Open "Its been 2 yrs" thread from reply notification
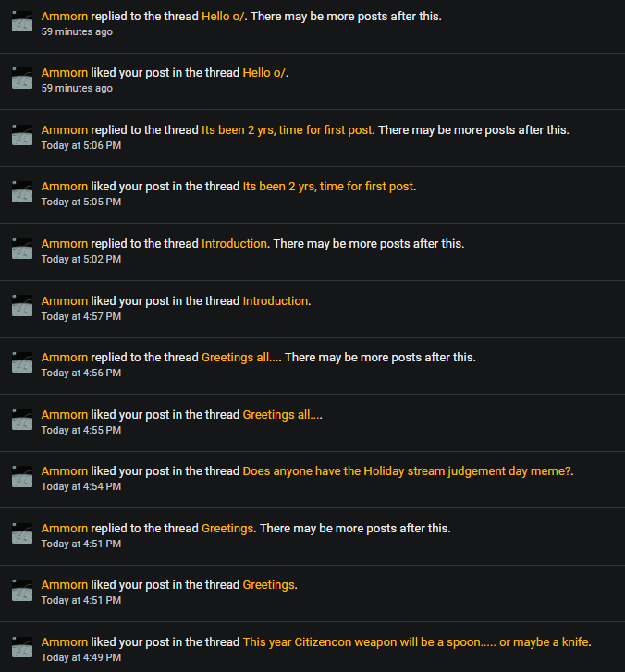Image resolution: width=625 pixels, height=672 pixels. [287, 130]
